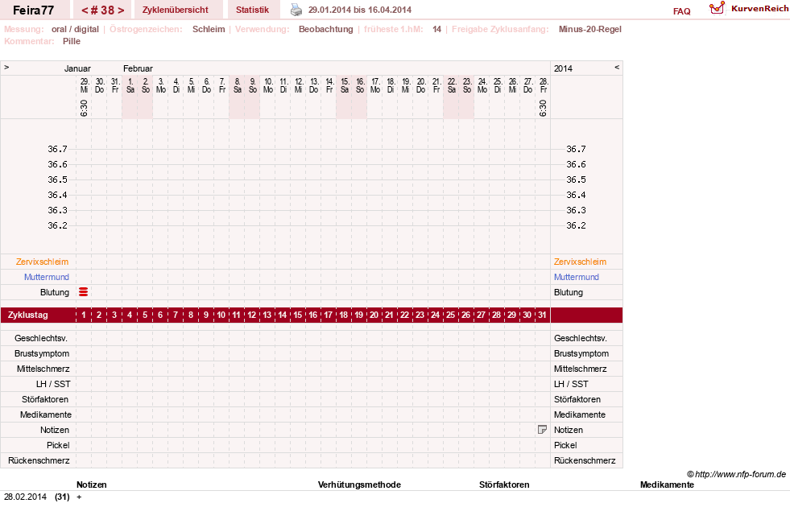Click the left Rückenschmerz row label
Image resolution: width=790 pixels, height=532 pixels.
point(39,460)
